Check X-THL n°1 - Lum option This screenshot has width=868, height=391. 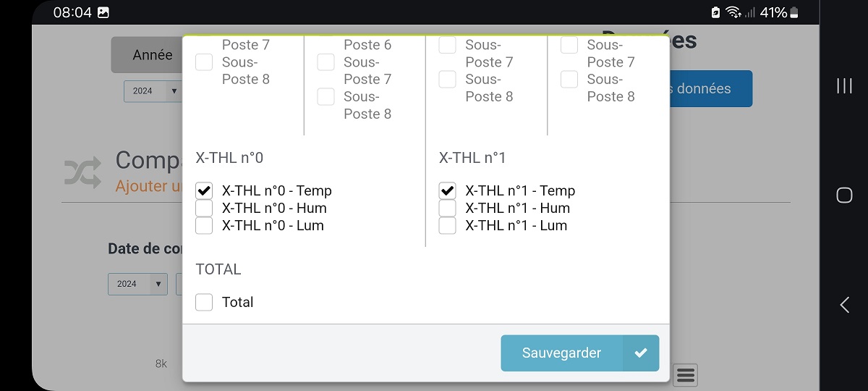tap(447, 226)
